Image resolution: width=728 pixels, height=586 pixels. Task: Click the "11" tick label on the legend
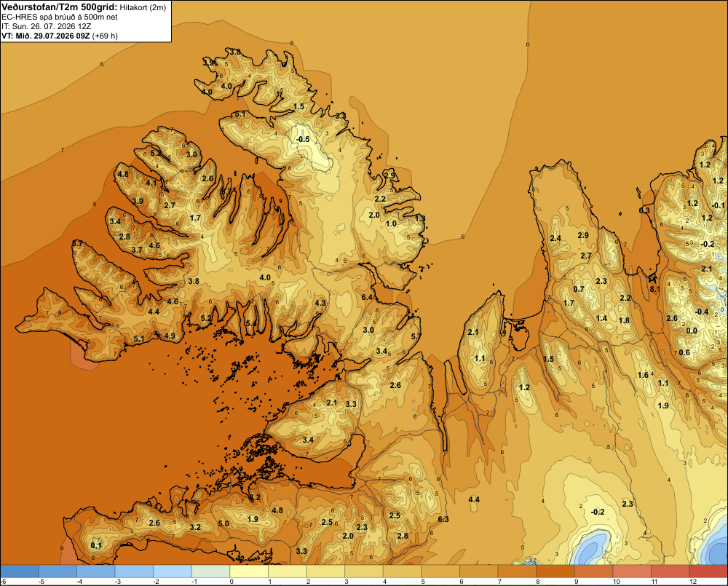click(654, 582)
